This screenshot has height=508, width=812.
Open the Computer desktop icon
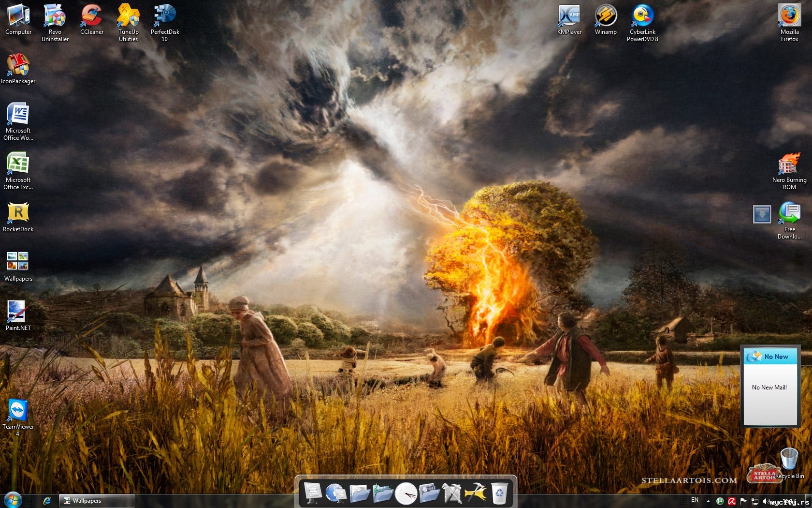tap(18, 19)
